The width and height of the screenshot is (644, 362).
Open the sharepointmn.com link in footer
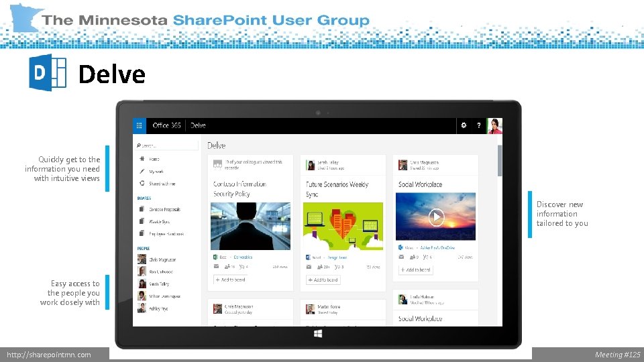(x=49, y=355)
